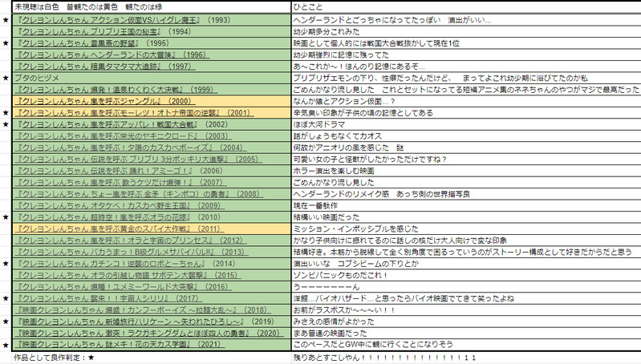Screen dimensions: 641x364
Task: Select the star cell beside the 2017 movie
Action: 6,298
